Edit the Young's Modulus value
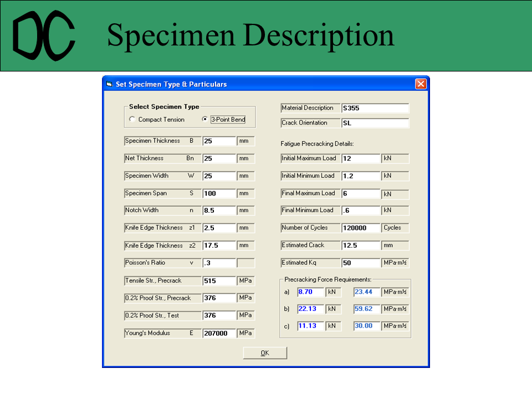532x399 pixels. [x=219, y=334]
